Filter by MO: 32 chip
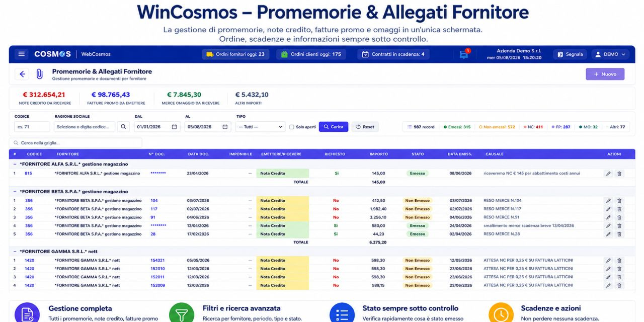The height and width of the screenshot is (322, 644). point(588,127)
